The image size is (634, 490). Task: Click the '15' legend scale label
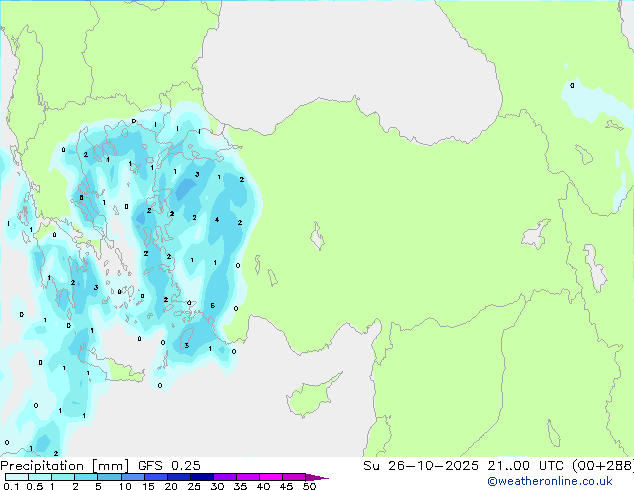coord(148,486)
